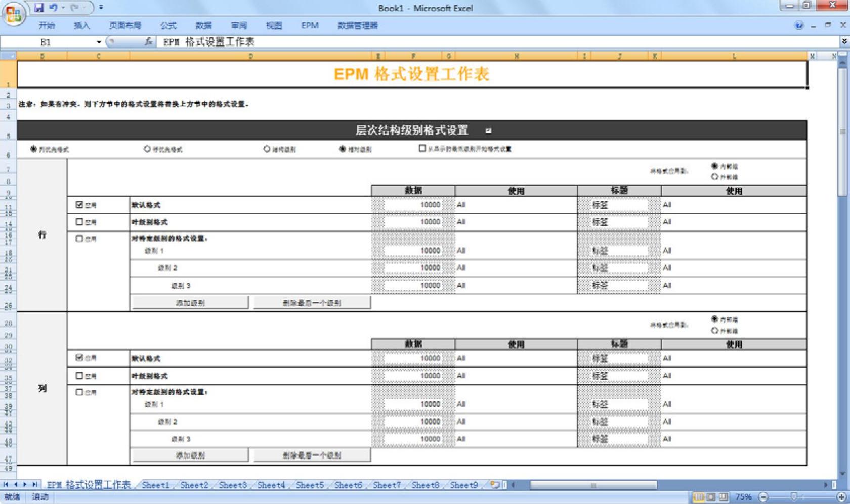The width and height of the screenshot is (850, 504).
Task: Select column D header
Action: click(x=250, y=56)
